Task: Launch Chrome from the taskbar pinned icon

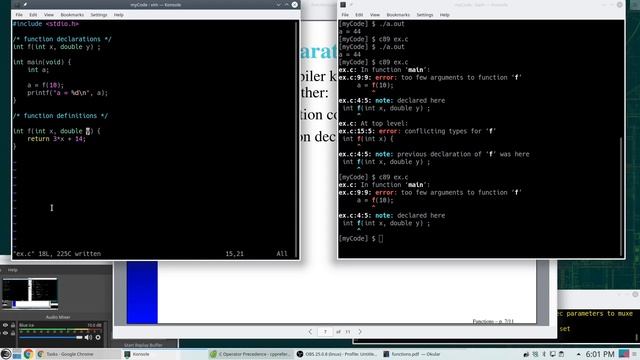Action: point(28,354)
